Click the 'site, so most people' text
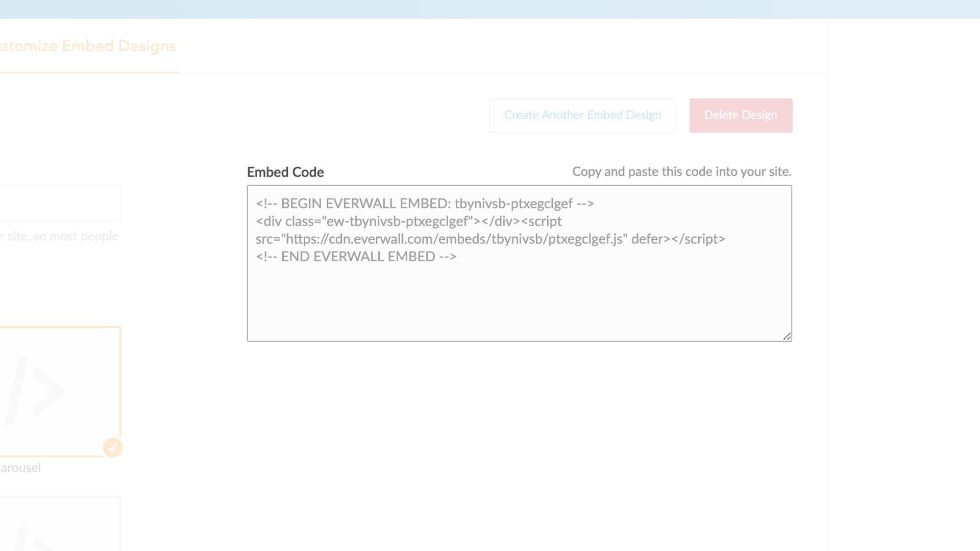The width and height of the screenshot is (980, 551). [x=63, y=237]
